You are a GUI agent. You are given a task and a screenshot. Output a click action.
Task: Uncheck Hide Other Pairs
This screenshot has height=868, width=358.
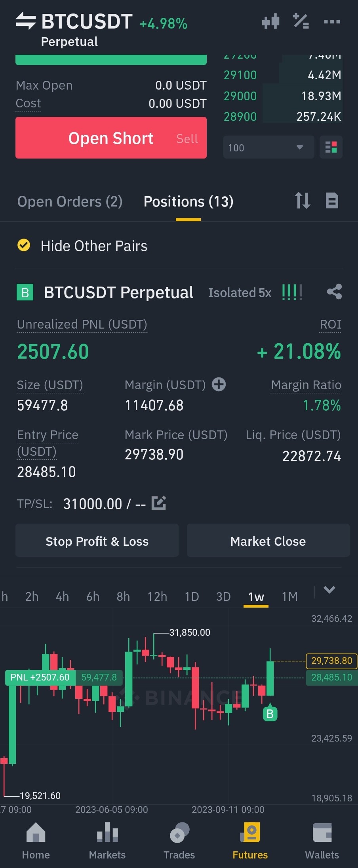coord(24,245)
